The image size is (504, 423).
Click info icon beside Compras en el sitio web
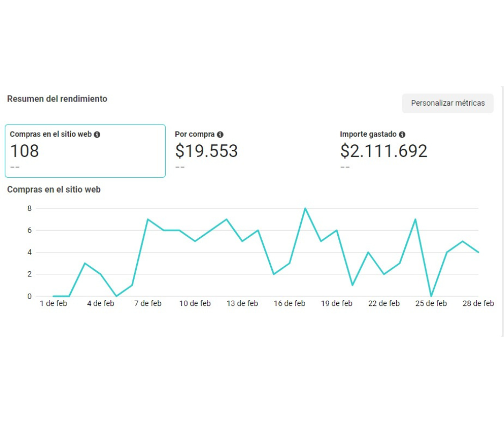[97, 135]
